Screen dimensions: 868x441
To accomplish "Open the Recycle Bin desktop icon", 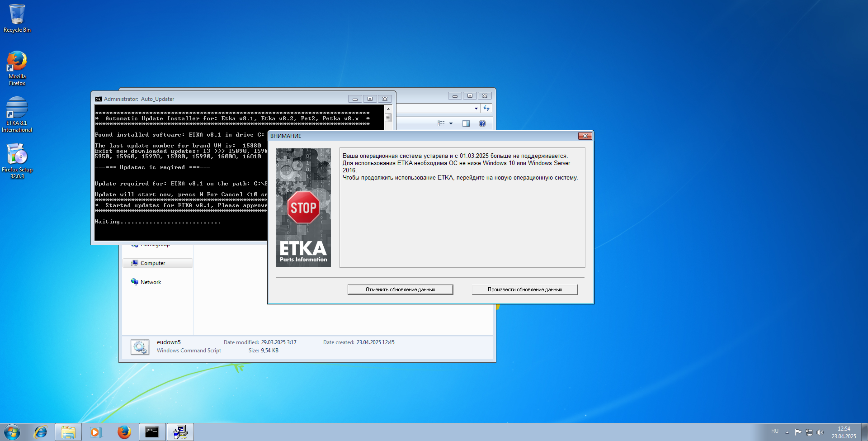I will pos(17,19).
